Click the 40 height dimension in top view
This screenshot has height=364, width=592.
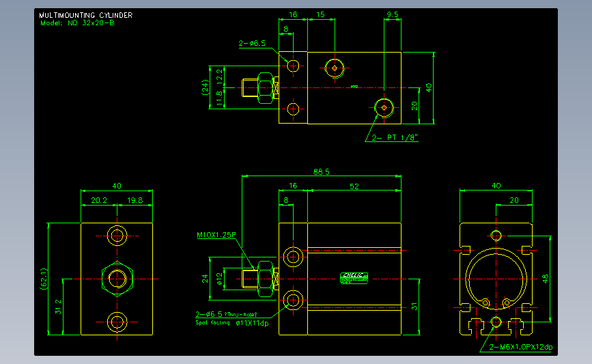429,87
